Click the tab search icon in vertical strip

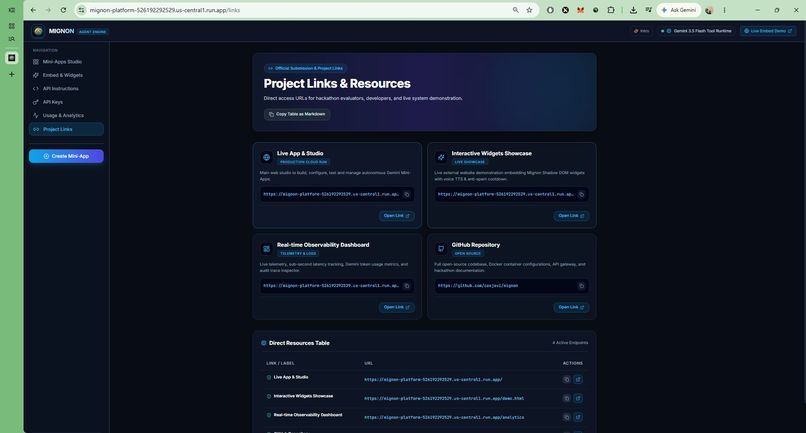pyautogui.click(x=12, y=39)
